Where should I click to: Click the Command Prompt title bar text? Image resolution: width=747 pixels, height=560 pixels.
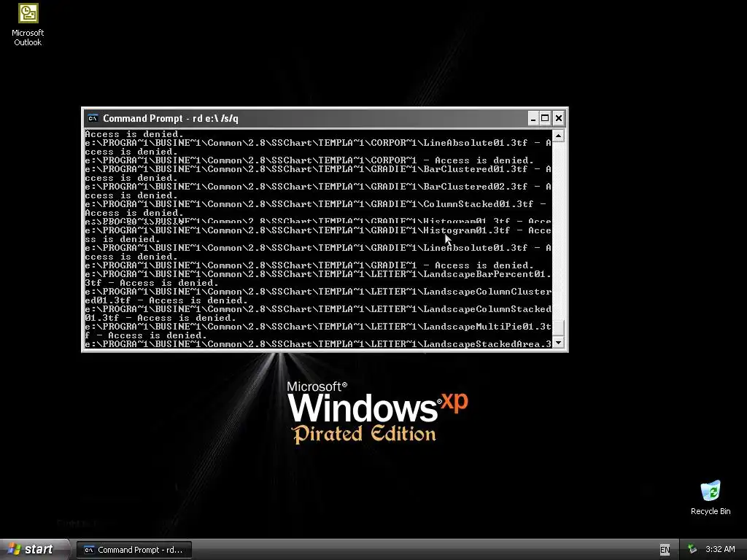171,119
